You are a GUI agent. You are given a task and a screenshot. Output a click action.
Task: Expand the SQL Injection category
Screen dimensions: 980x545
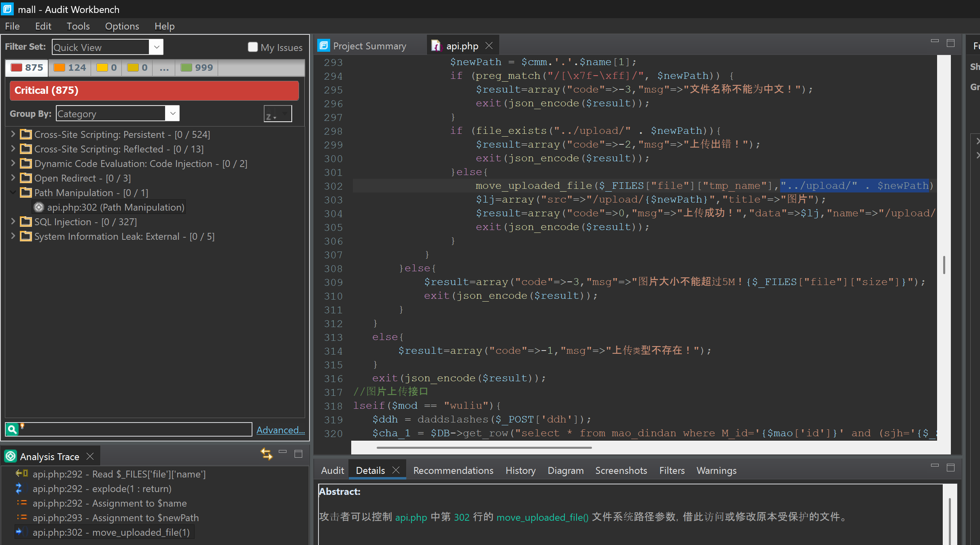coord(13,222)
